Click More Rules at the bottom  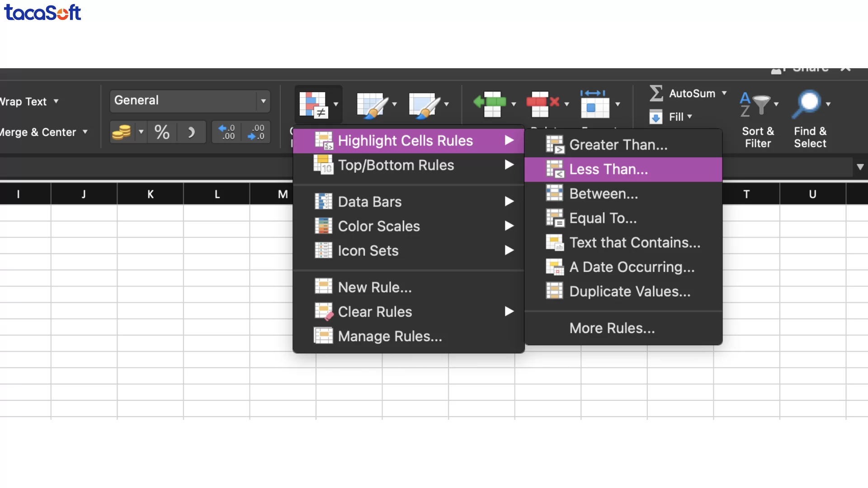point(612,328)
